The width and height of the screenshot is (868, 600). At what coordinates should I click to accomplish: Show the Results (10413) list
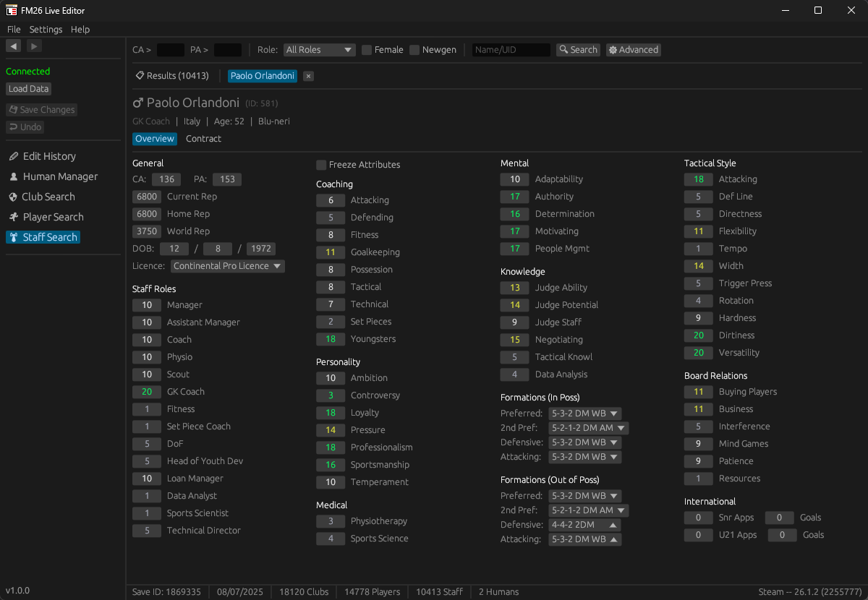(x=172, y=76)
